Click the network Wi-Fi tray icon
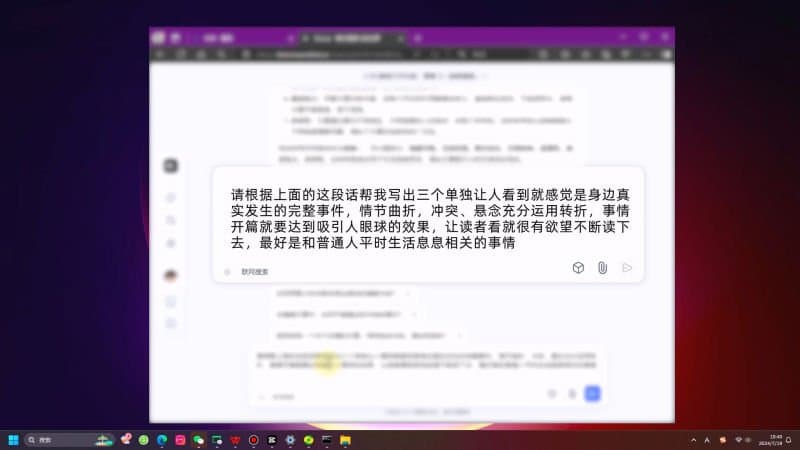 [738, 440]
